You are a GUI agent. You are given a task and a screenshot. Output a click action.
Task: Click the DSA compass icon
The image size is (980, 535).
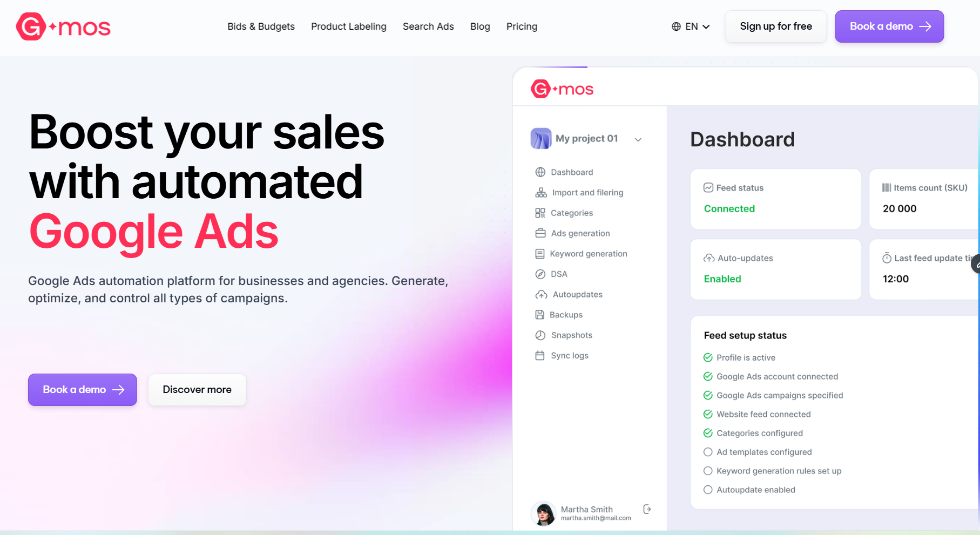click(x=540, y=274)
